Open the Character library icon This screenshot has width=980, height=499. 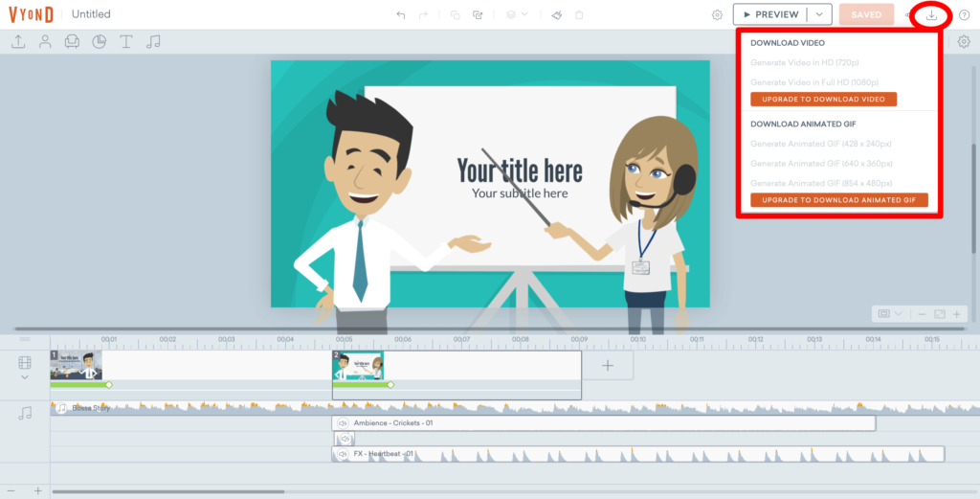coord(45,42)
